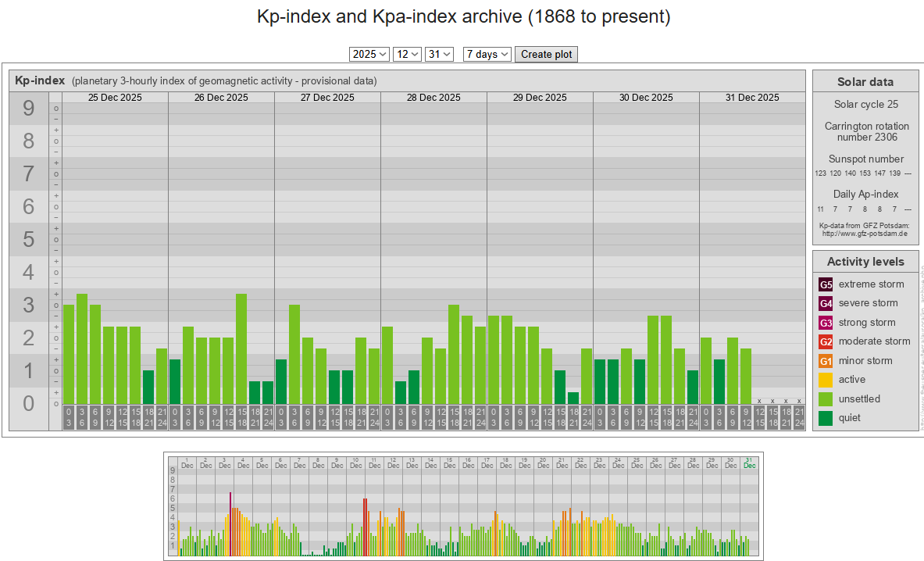Click the 31 Dec 2025 date header
Image resolution: width=924 pixels, height=561 pixels.
pos(752,98)
